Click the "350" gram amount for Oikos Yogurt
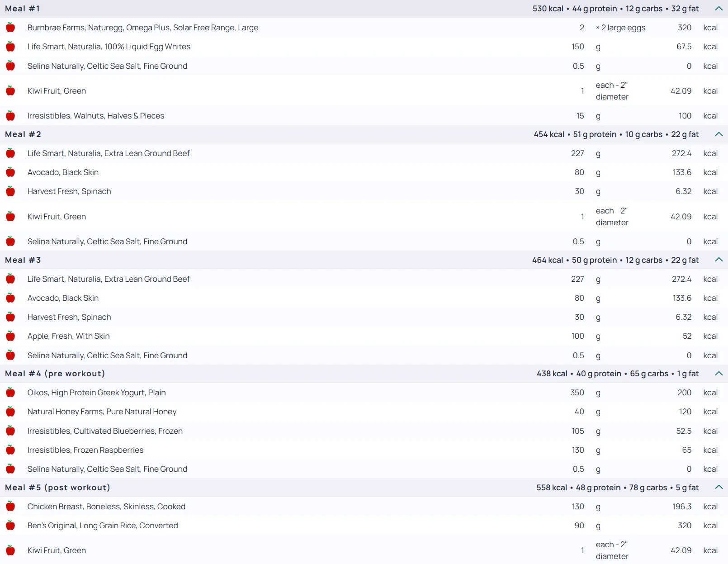The width and height of the screenshot is (728, 564). tap(577, 393)
